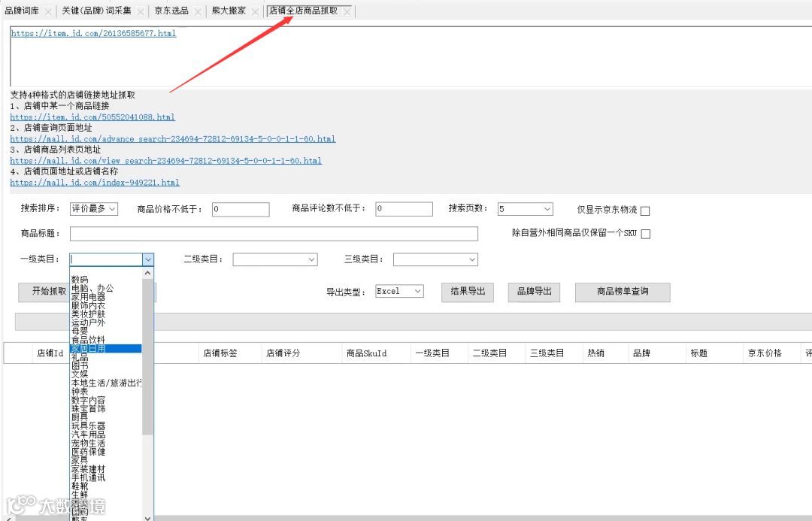Select 母婴 category
The image size is (812, 521).
click(80, 332)
